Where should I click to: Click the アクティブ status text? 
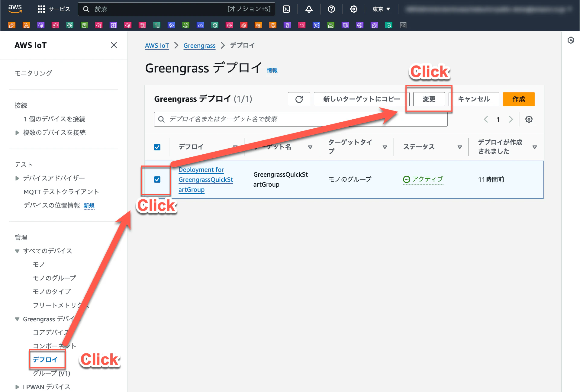pos(428,179)
